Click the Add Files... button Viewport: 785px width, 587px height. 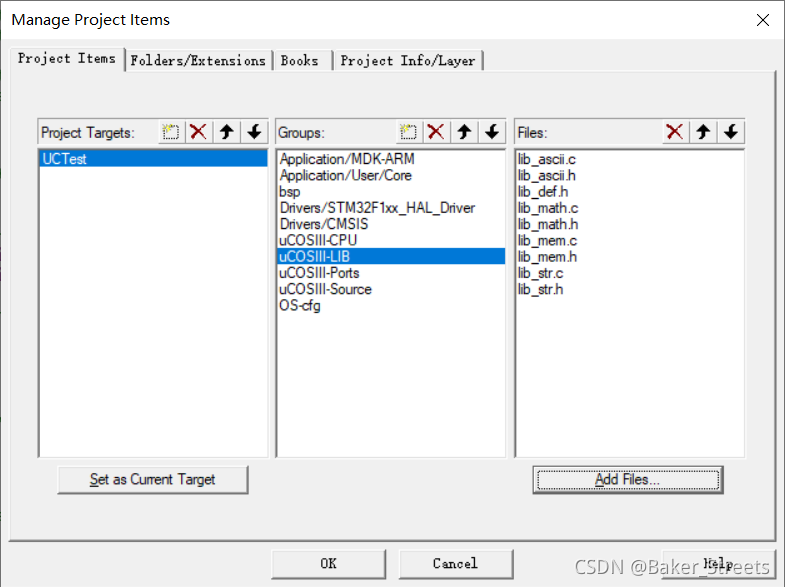(628, 479)
